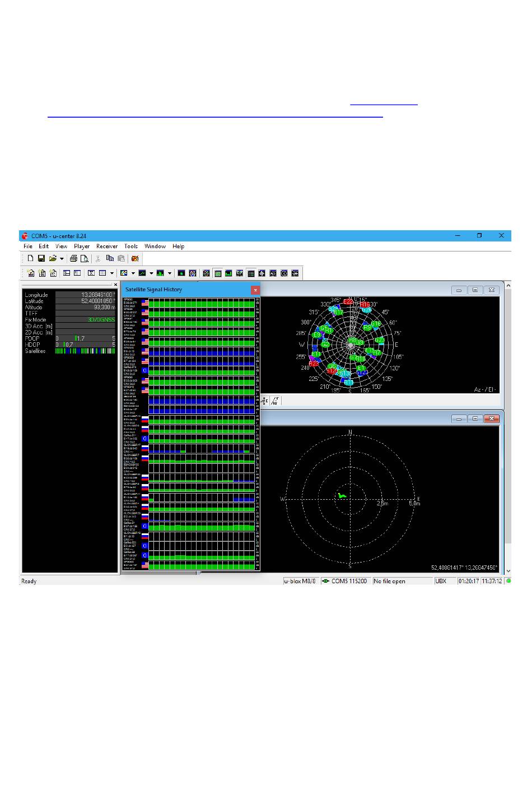Viewport: 532px width, 795px height.
Task: Click the compass toggle icon below sky view
Action: (x=265, y=401)
